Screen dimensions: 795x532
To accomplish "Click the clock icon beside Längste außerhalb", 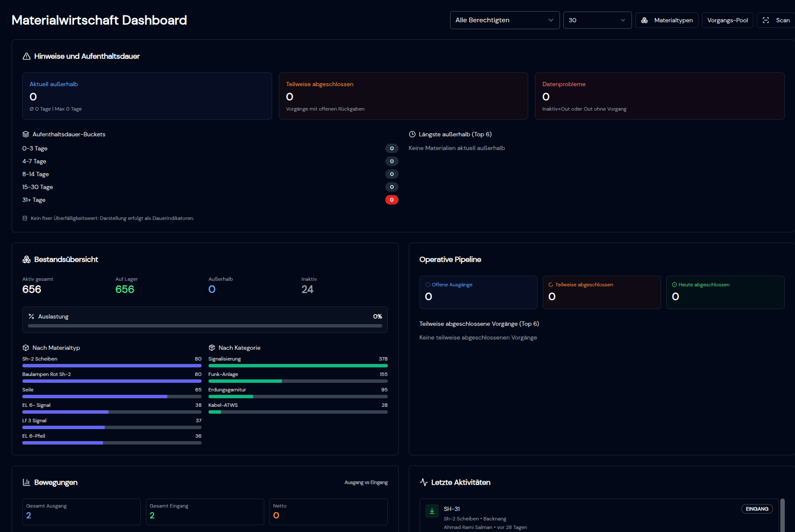I will (x=412, y=135).
